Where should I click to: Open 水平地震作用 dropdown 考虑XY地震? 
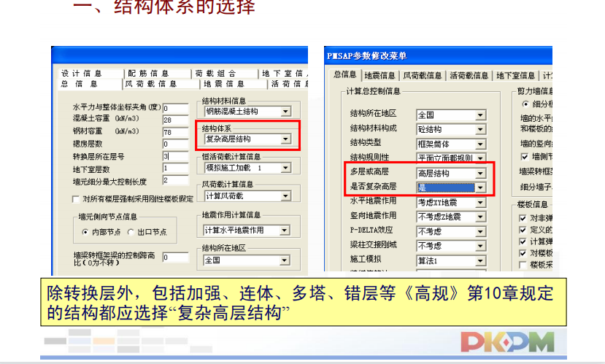pyautogui.click(x=451, y=203)
